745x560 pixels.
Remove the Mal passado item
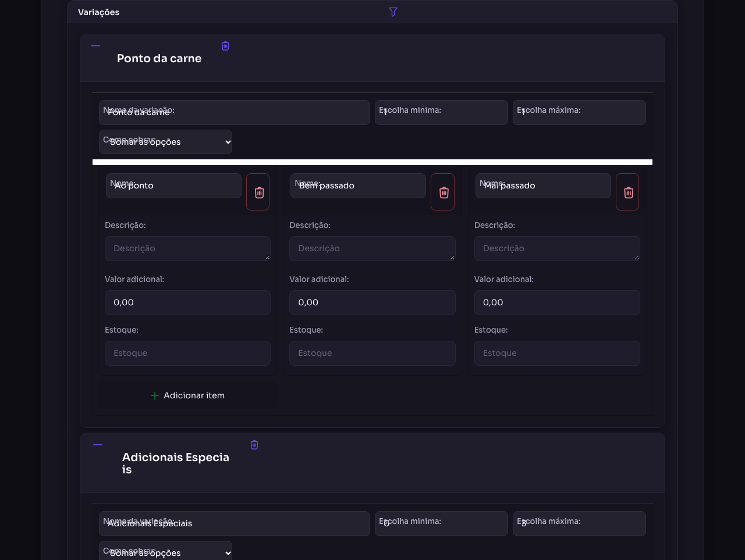click(627, 192)
